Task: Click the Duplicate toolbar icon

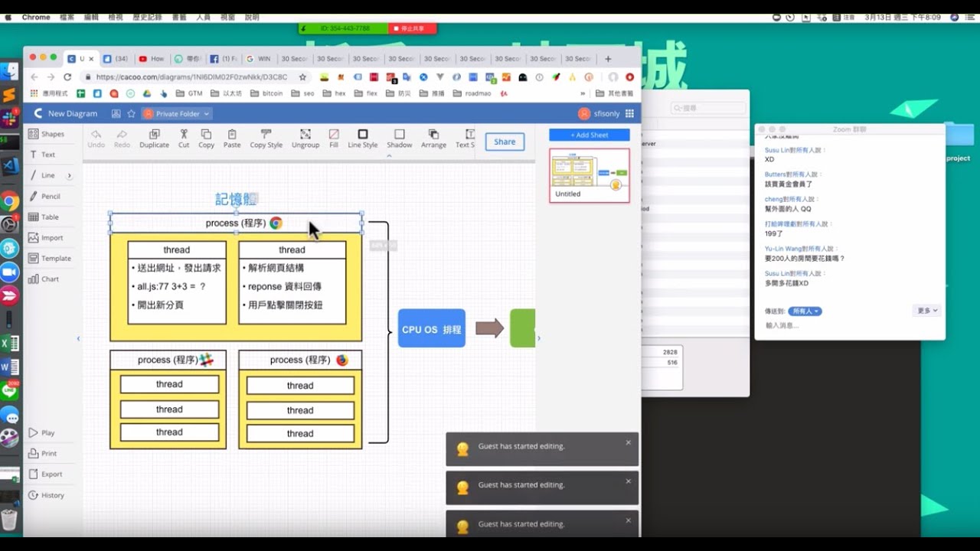Action: (x=154, y=139)
